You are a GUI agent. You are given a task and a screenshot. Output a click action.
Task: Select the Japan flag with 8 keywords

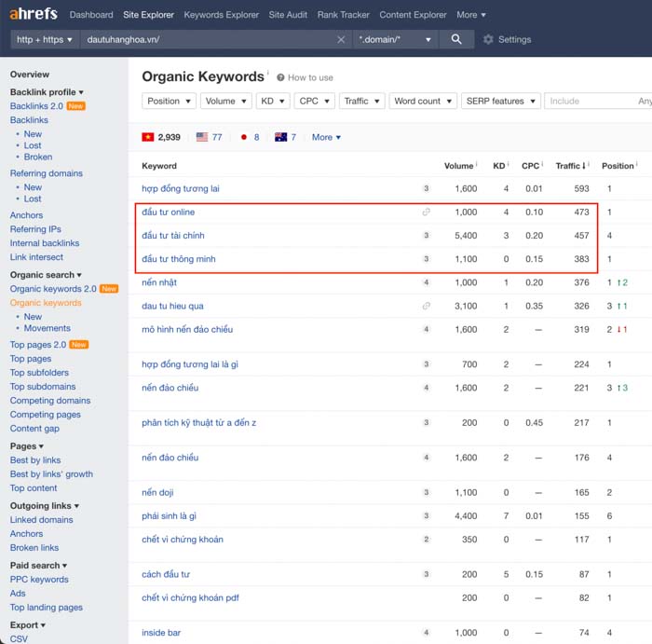point(250,137)
